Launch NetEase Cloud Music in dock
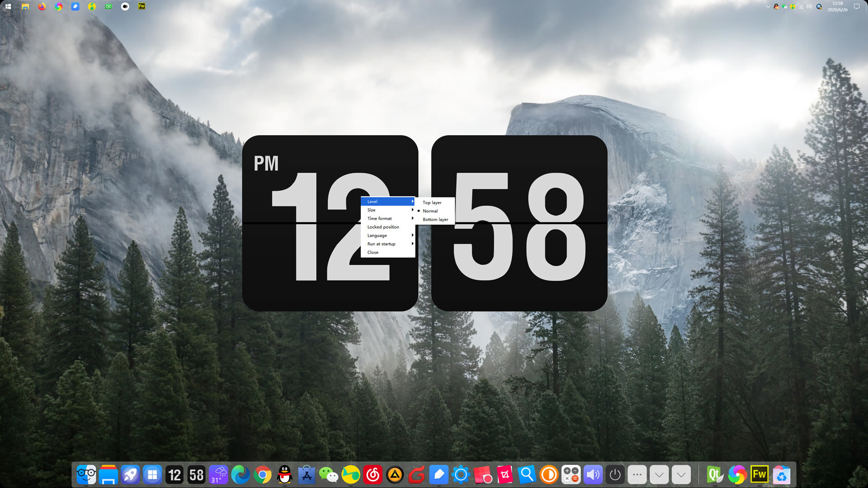 (x=373, y=475)
